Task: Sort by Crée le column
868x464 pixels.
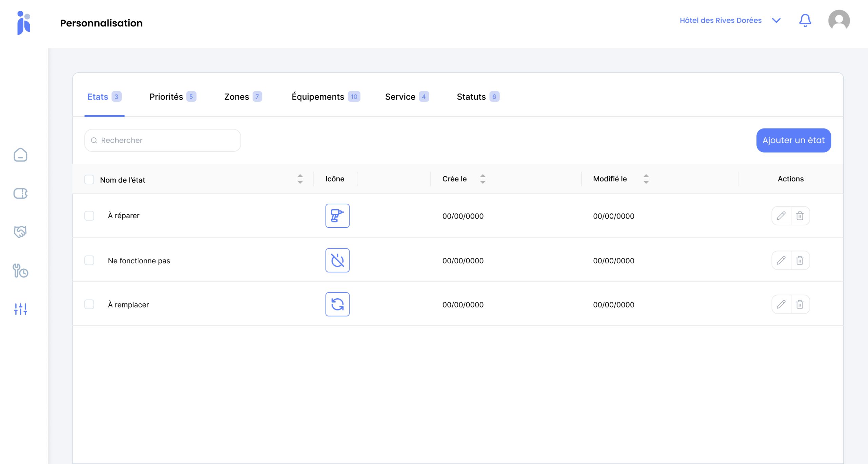Action: tap(482, 179)
